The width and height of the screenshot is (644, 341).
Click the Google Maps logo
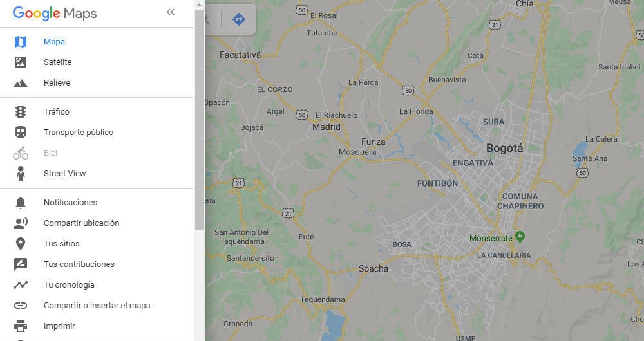point(55,13)
